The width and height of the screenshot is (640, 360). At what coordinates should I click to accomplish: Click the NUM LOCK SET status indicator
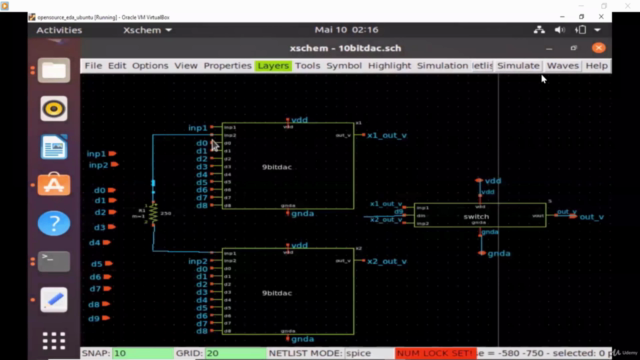point(435,353)
